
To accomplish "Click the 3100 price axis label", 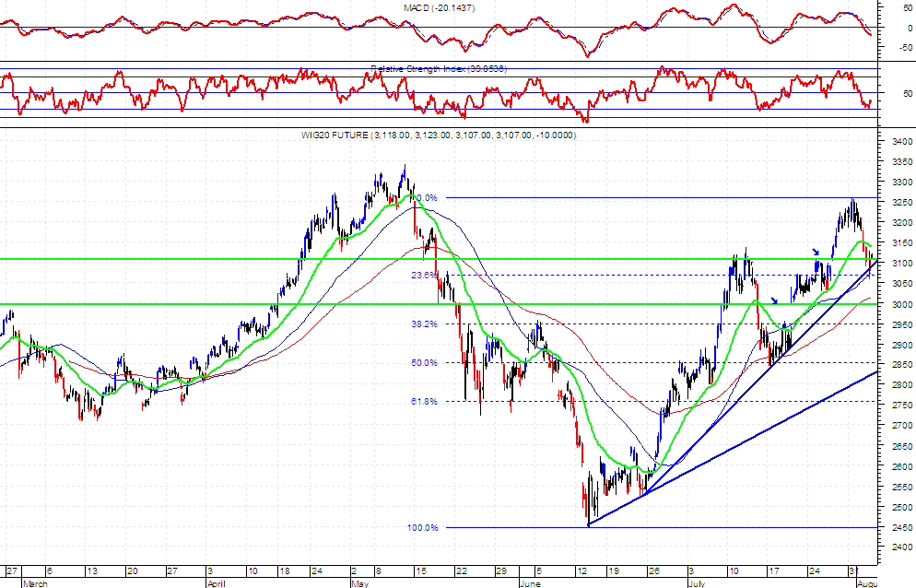I will [902, 264].
